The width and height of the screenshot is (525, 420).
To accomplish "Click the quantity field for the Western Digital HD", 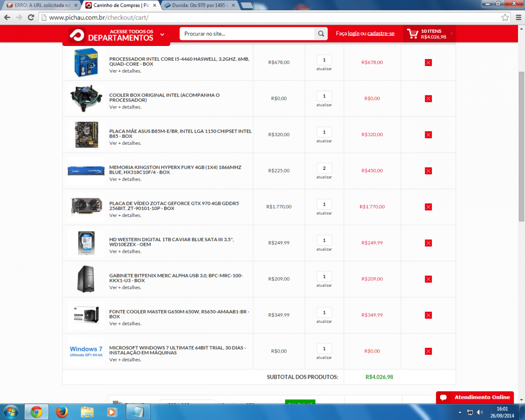I will click(x=324, y=241).
